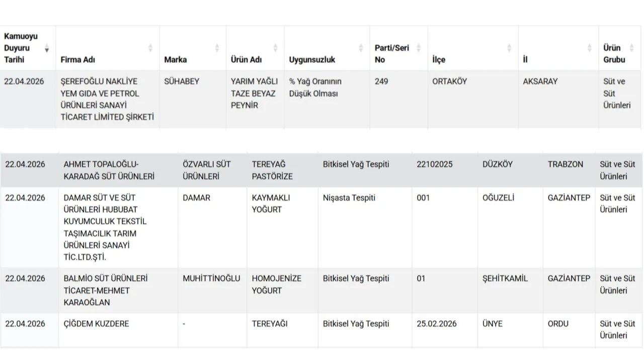Screen dimensions: 644x362
Task: Sort by Ürün Adı using its arrows
Action: 275,48
